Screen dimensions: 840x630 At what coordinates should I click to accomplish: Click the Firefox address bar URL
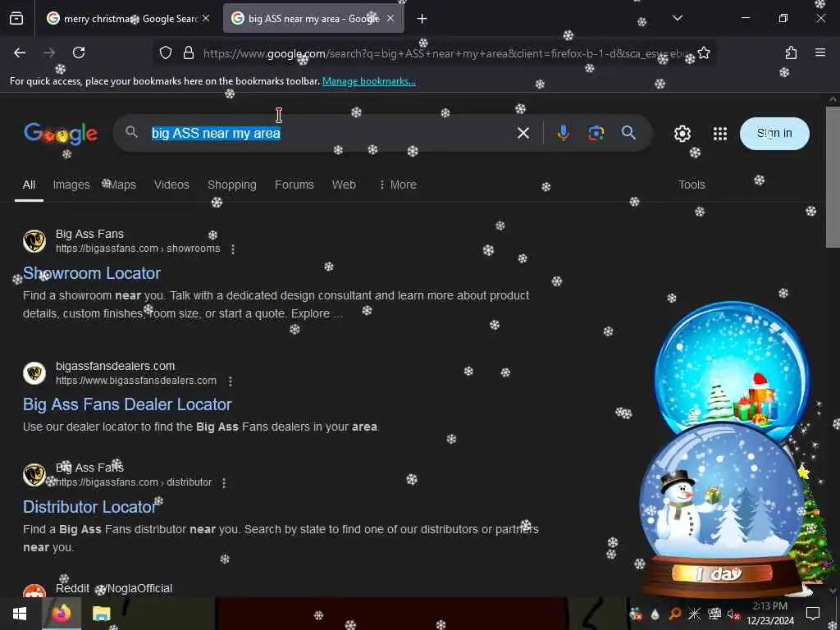(x=445, y=53)
